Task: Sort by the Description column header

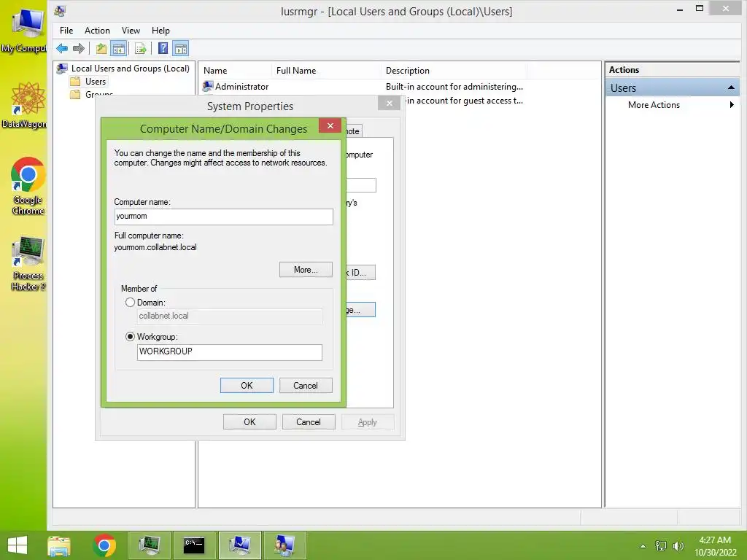Action: (454, 71)
